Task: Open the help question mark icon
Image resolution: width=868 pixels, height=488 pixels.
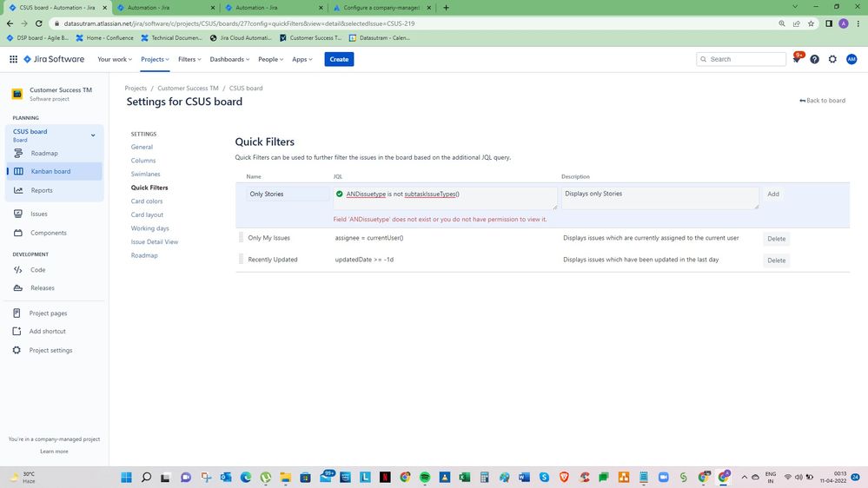Action: (814, 59)
